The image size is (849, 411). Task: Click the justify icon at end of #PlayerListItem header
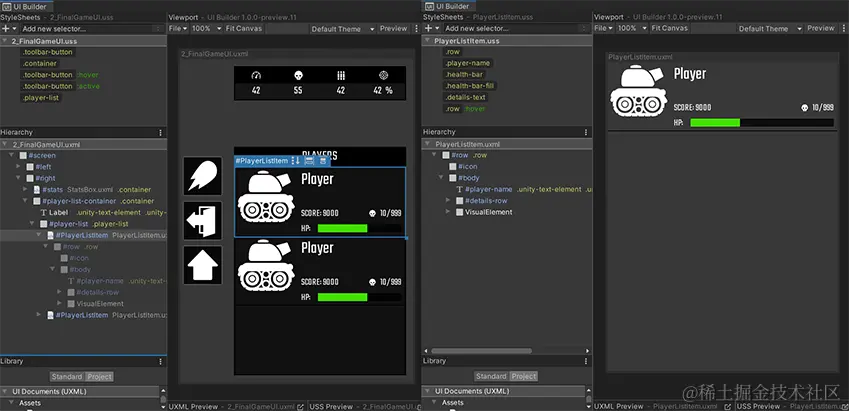(x=323, y=161)
